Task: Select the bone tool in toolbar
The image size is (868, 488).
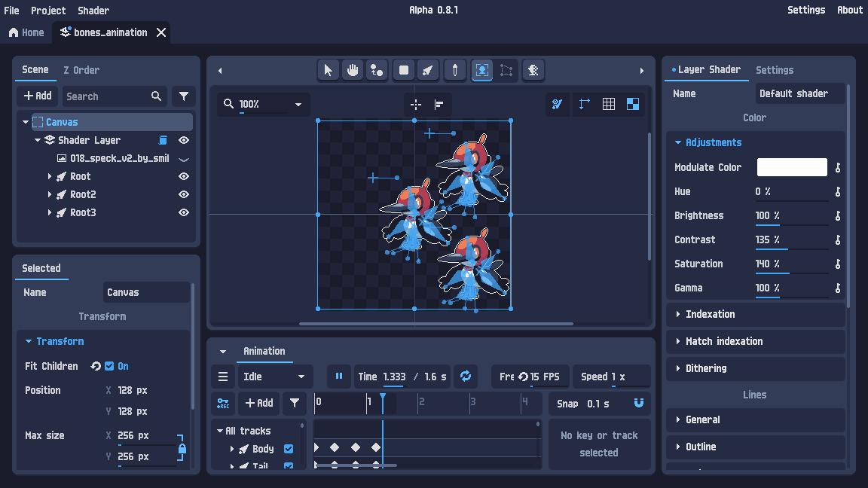Action: tap(427, 70)
